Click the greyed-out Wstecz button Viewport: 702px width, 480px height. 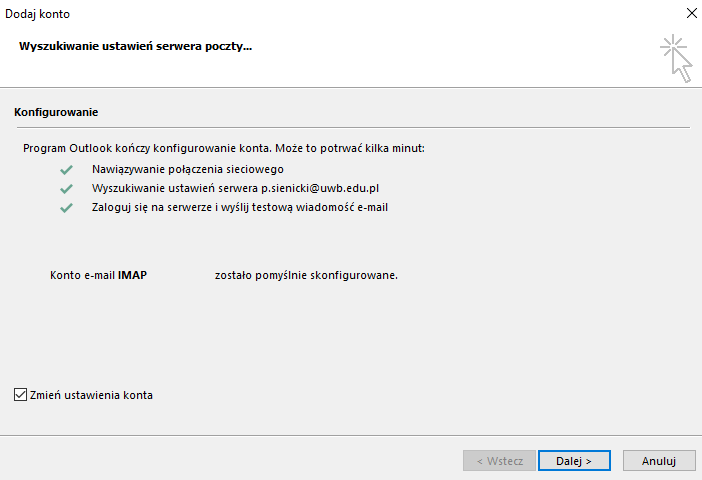[x=499, y=461]
